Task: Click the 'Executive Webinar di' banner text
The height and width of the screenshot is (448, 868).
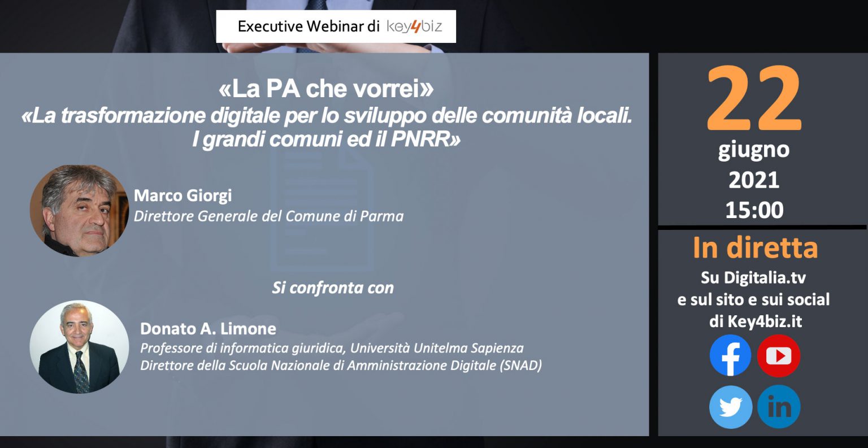Action: click(x=309, y=27)
